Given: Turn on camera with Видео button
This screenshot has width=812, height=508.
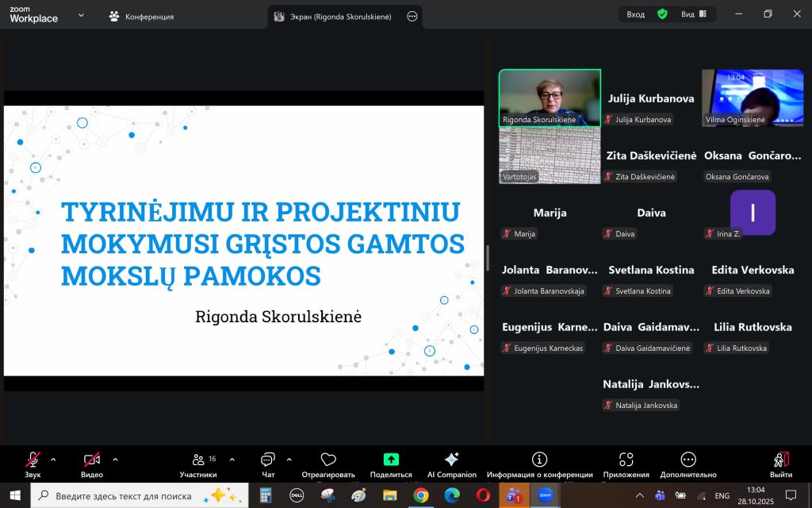Looking at the screenshot, I should click(x=92, y=460).
